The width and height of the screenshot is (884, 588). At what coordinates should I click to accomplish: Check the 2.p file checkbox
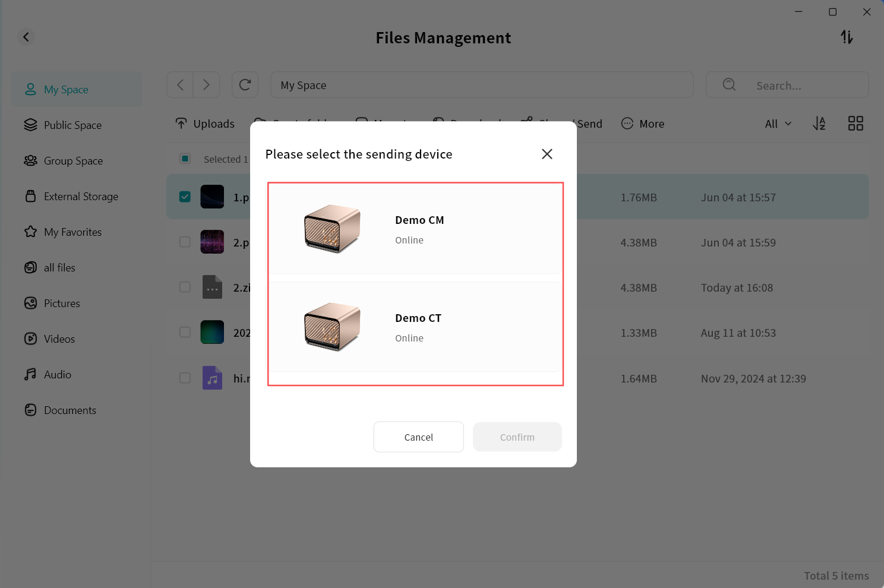click(x=185, y=242)
